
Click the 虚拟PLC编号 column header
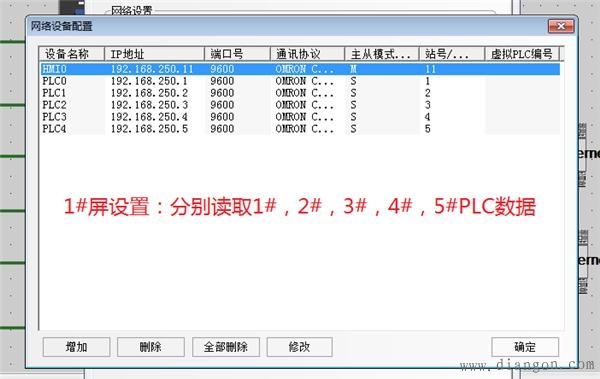pos(522,54)
